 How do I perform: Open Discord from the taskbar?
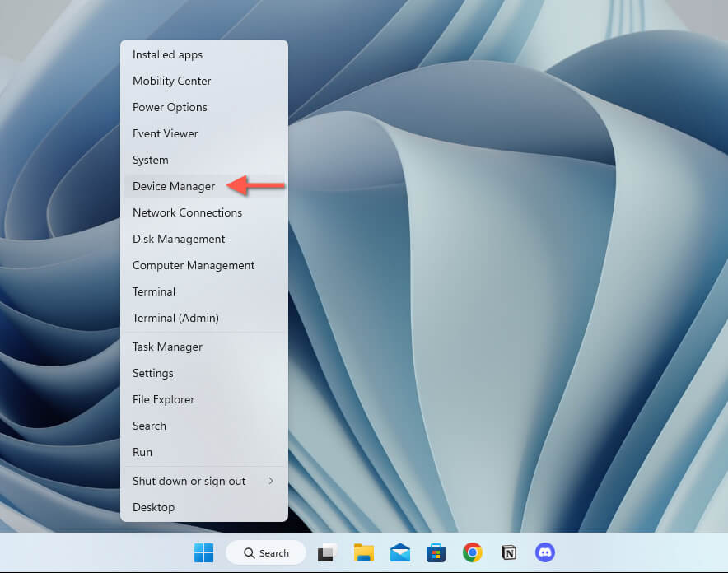pos(544,552)
